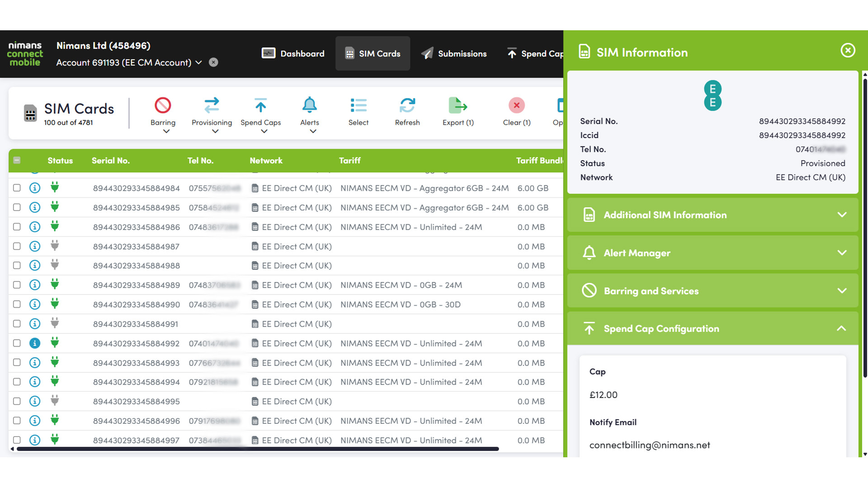This screenshot has width=868, height=488.
Task: Click green plug status of SIM 4990
Action: pyautogui.click(x=55, y=304)
